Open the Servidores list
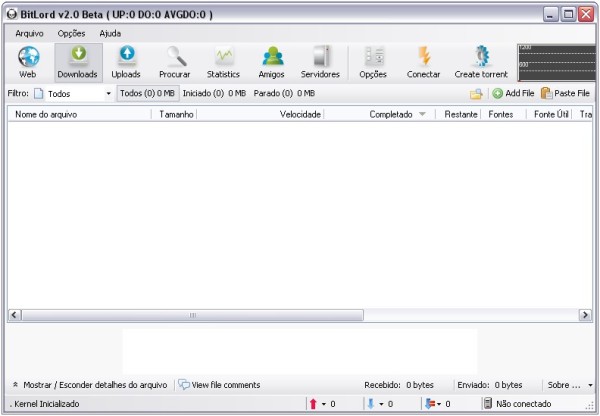This screenshot has height=416, width=600. pyautogui.click(x=320, y=62)
